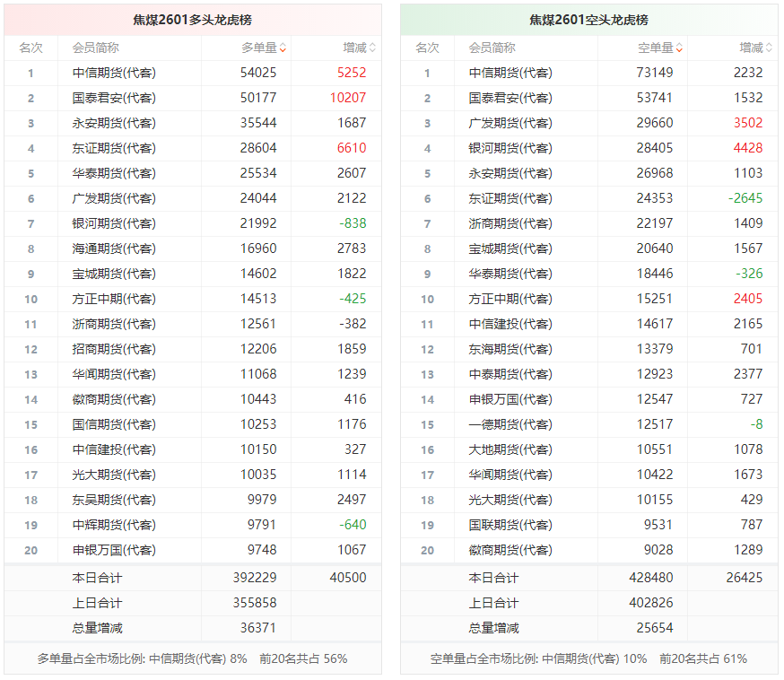Click 会员简称 header in short table

[492, 48]
